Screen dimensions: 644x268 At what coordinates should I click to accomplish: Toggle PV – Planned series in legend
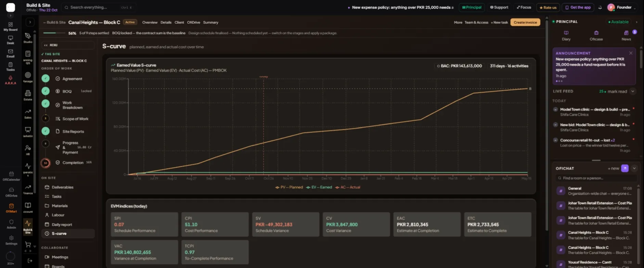pos(289,187)
